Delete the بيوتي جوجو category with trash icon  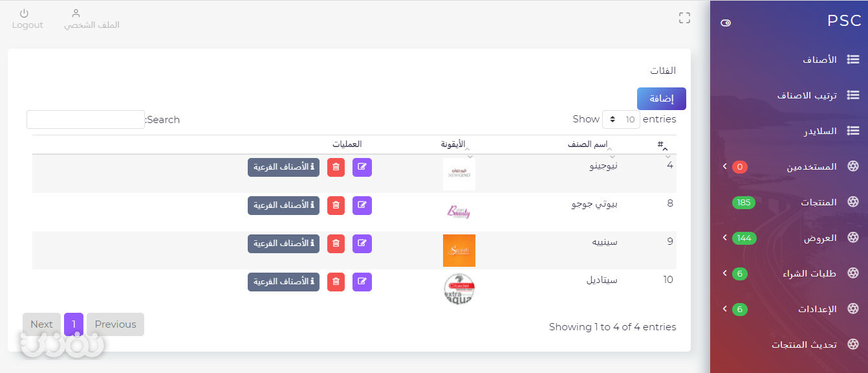tap(336, 205)
